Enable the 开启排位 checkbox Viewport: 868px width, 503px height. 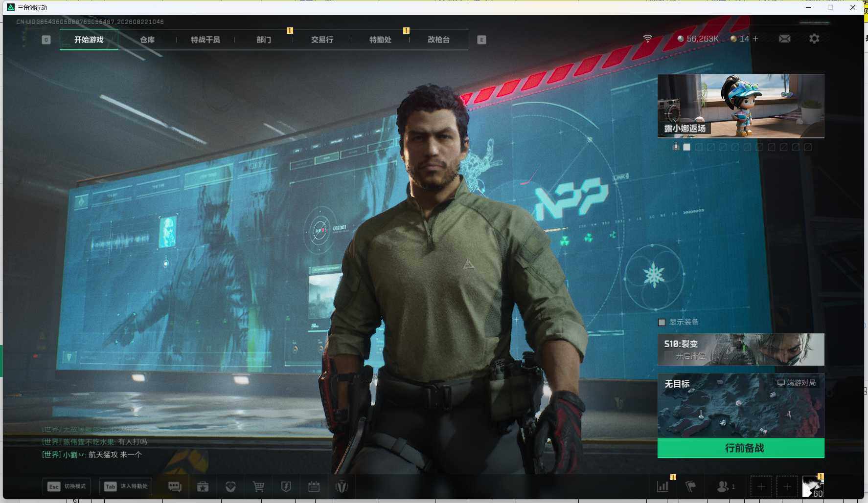click(669, 356)
